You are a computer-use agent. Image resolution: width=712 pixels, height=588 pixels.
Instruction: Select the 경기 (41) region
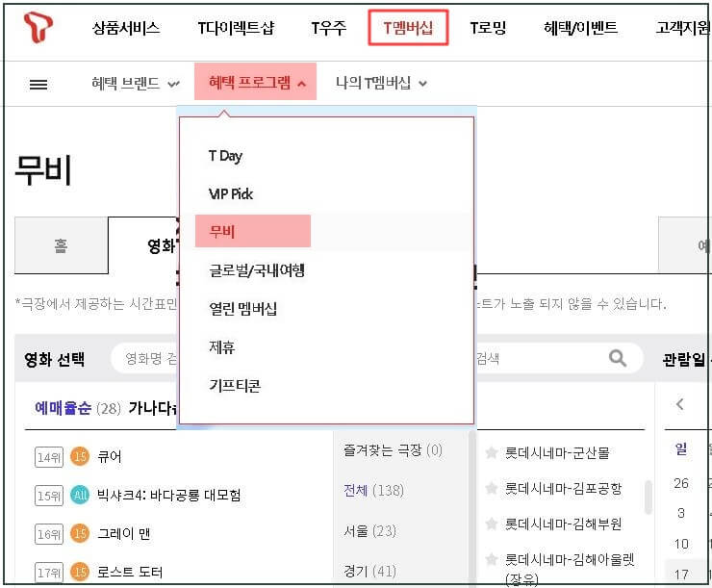tap(370, 571)
